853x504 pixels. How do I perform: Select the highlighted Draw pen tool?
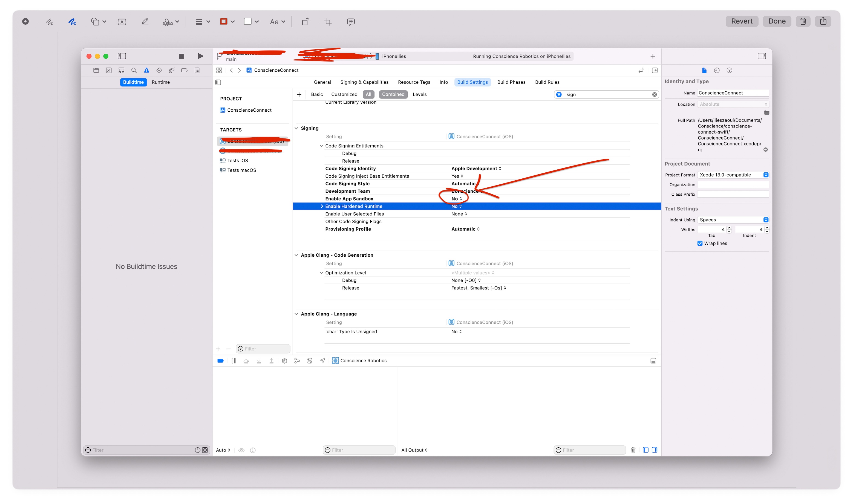pos(72,22)
